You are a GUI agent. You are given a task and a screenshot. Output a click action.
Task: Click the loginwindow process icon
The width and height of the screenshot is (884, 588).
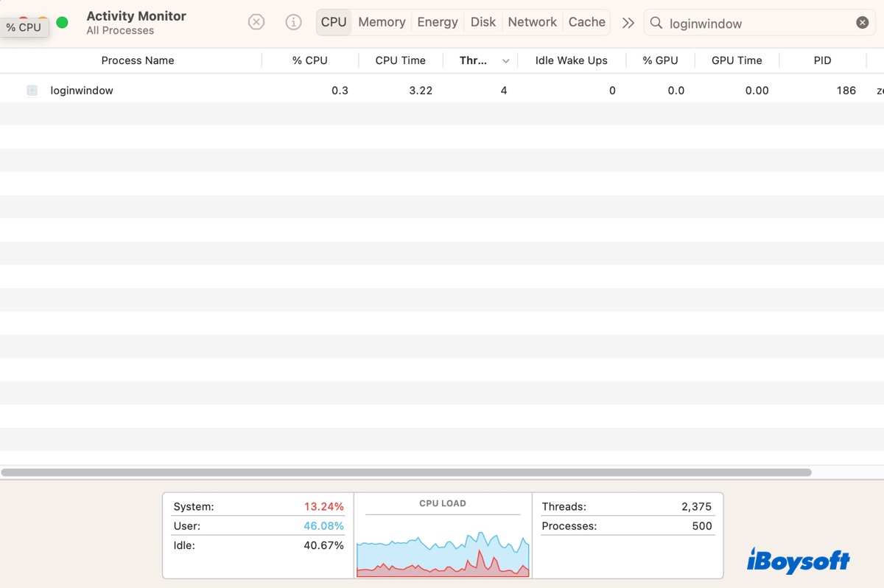[x=32, y=91]
